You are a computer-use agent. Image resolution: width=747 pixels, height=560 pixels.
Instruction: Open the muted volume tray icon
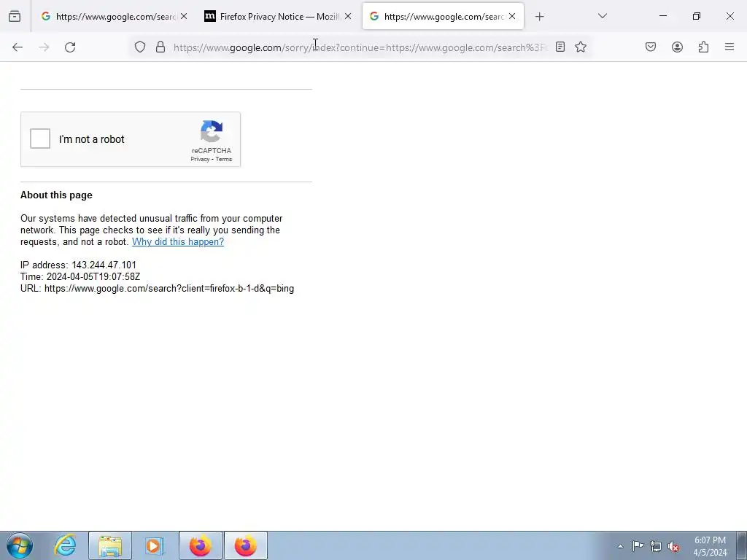(673, 546)
